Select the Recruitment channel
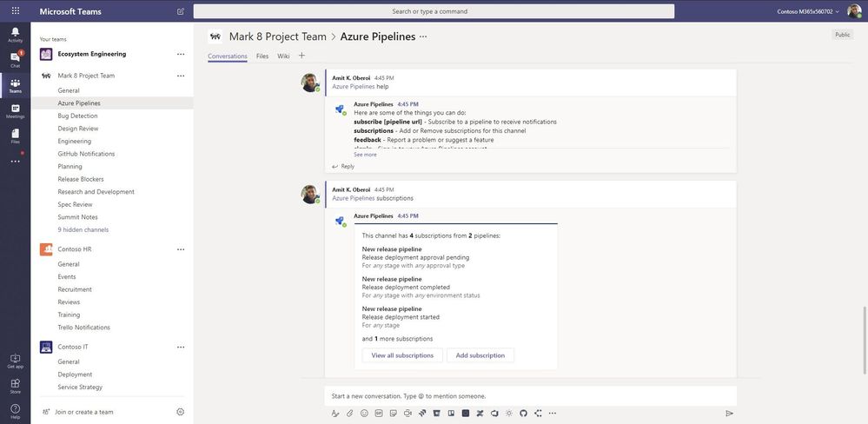Image resolution: width=868 pixels, height=424 pixels. 75,289
